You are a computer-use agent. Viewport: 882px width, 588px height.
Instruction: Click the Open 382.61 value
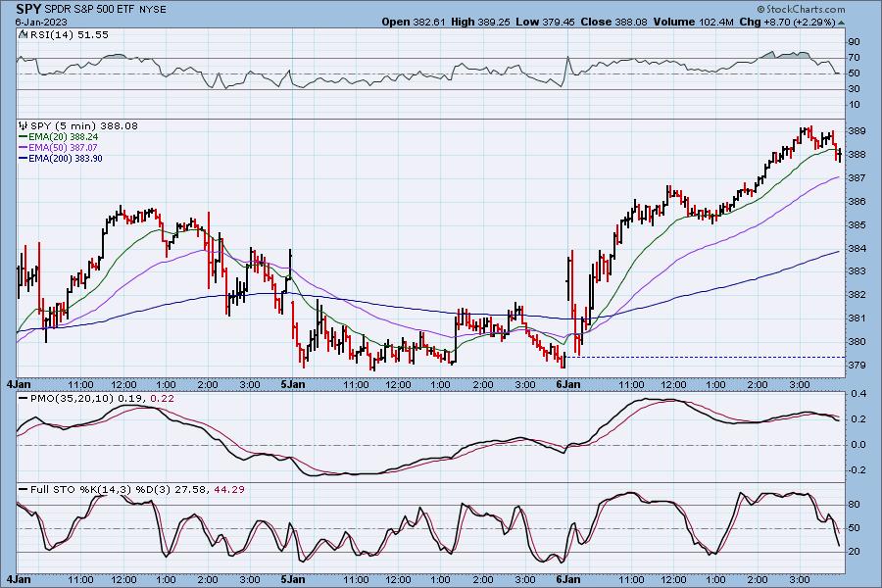[414, 22]
